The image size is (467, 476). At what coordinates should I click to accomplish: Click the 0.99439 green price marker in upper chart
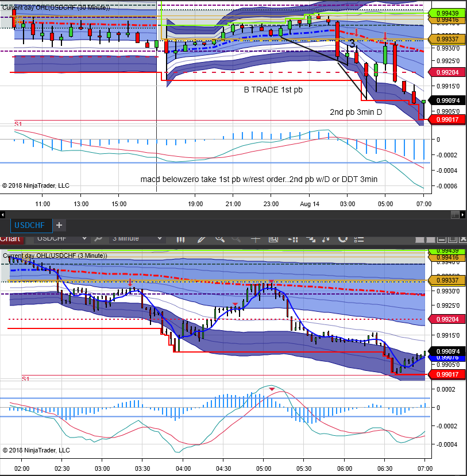(447, 13)
